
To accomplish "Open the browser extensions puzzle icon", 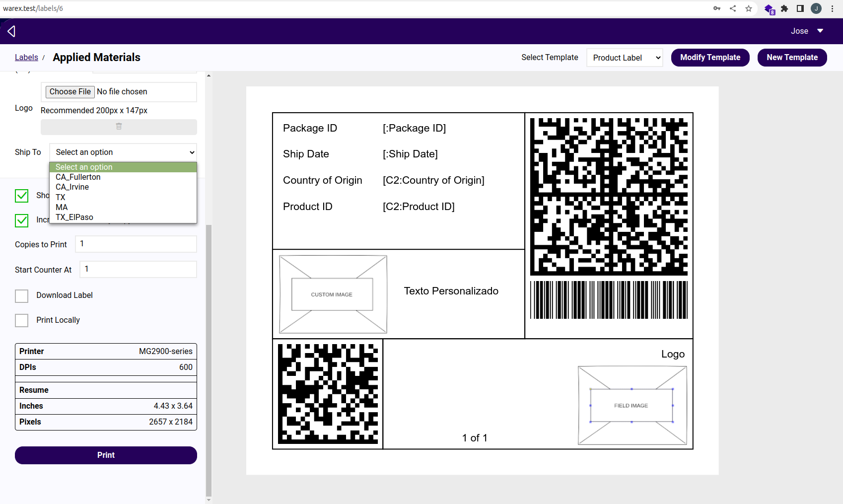I will coord(784,8).
